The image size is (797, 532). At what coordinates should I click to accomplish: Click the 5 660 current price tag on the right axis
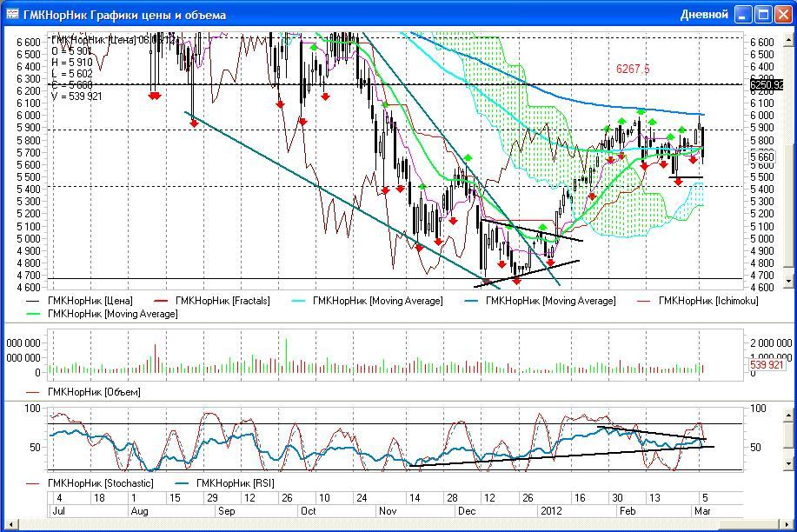(x=762, y=156)
